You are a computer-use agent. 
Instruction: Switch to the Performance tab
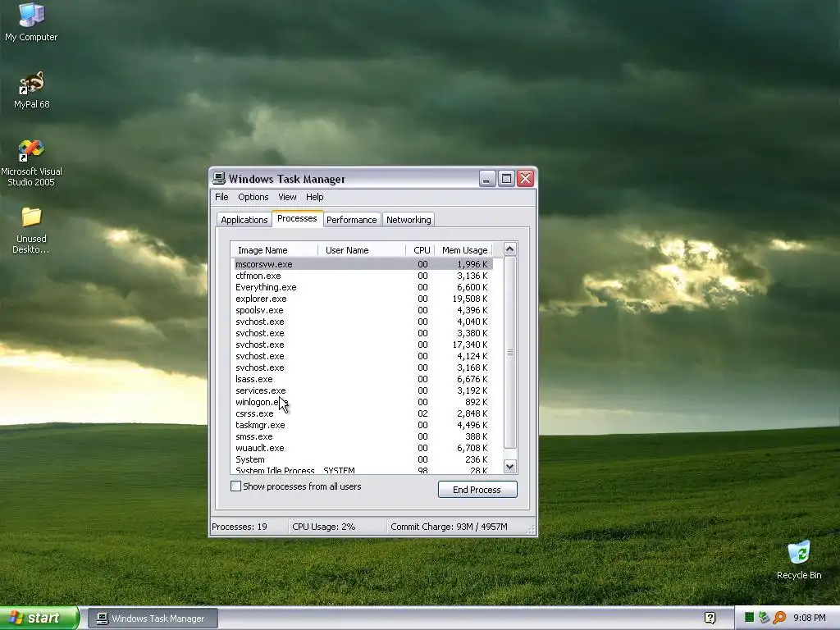tap(351, 220)
